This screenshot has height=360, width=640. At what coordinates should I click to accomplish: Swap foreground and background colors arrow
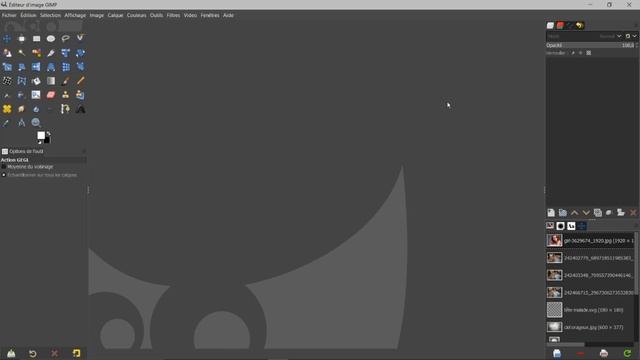49,133
